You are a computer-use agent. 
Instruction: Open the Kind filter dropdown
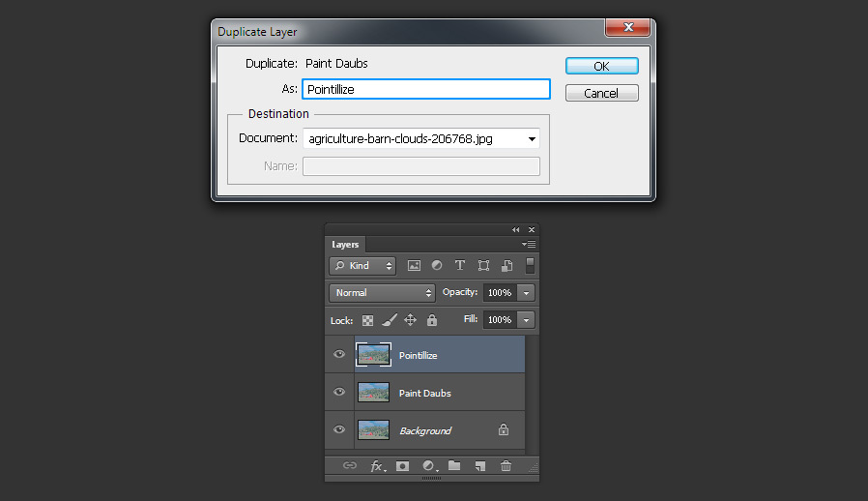pyautogui.click(x=362, y=266)
